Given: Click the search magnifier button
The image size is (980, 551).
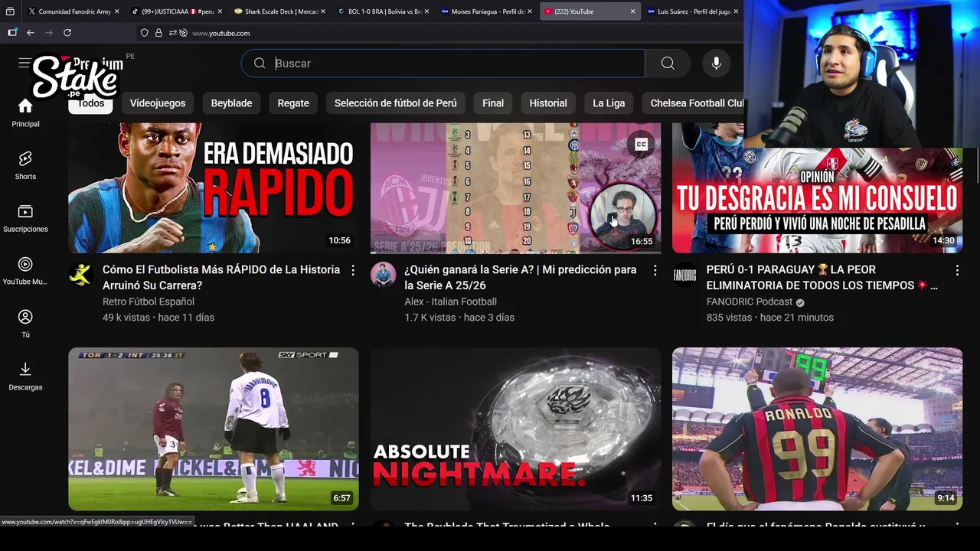Looking at the screenshot, I should (668, 64).
